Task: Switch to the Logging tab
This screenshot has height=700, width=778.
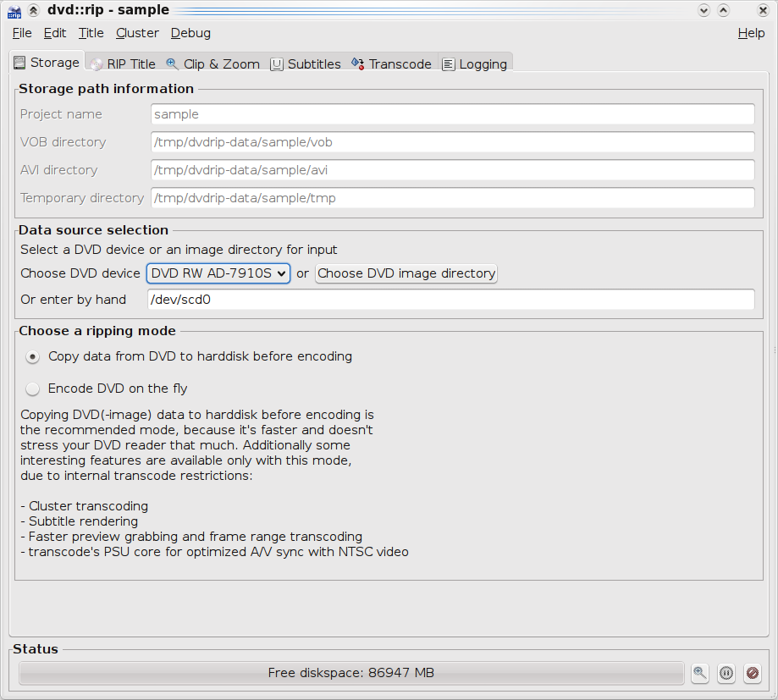Action: (x=475, y=64)
